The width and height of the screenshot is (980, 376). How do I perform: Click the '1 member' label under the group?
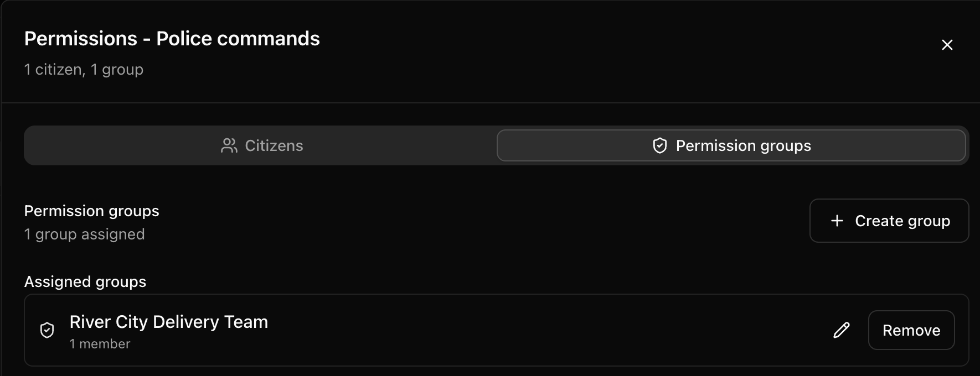click(100, 344)
